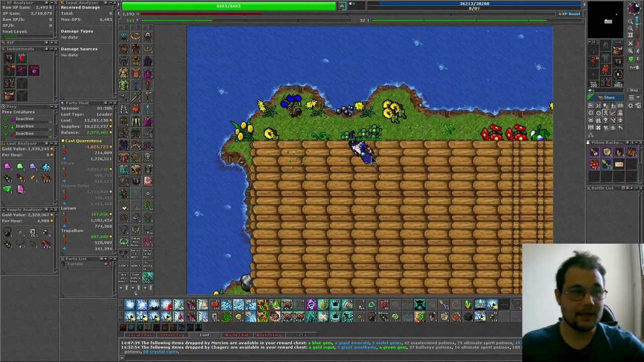Open the Store
Image resolution: width=644 pixels, height=362 pixels.
pos(609,98)
